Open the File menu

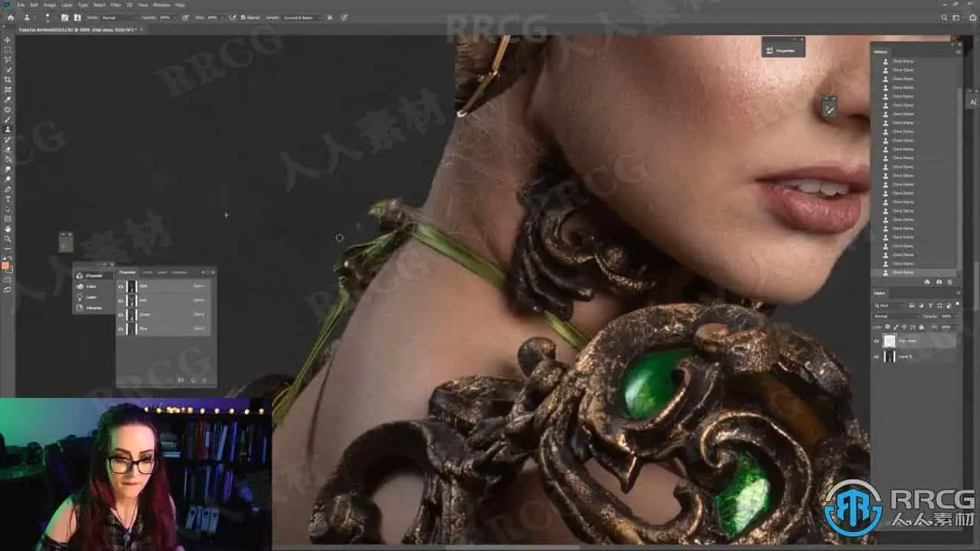click(x=20, y=5)
